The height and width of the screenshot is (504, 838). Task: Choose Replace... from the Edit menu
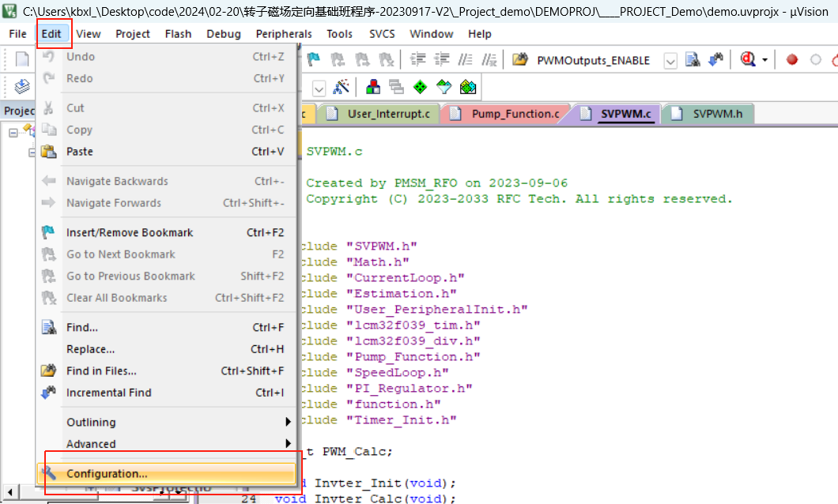(x=167, y=349)
